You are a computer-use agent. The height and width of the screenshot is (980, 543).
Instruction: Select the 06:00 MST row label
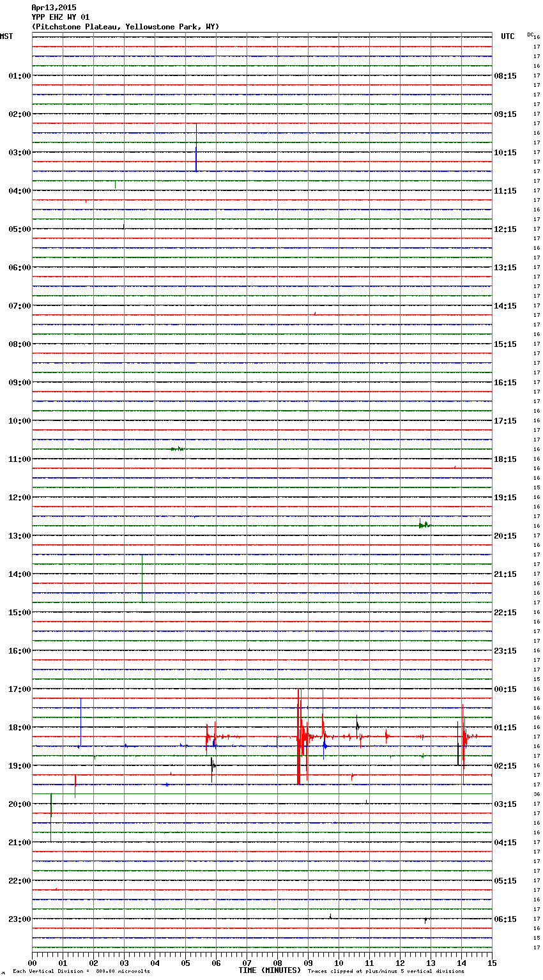(20, 268)
